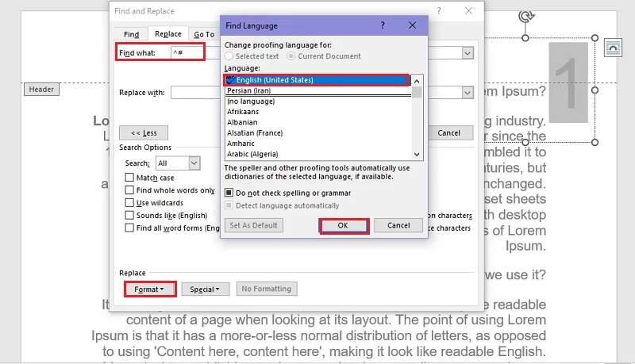Click the help icon of Find and Replace
Viewport: 635px width, 364px height.
[439, 11]
